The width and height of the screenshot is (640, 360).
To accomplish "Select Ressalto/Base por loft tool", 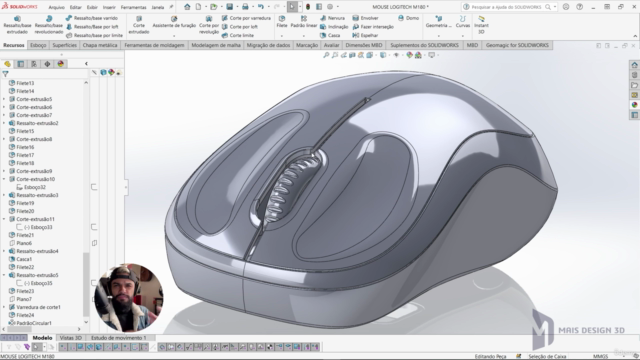I will pos(91,27).
